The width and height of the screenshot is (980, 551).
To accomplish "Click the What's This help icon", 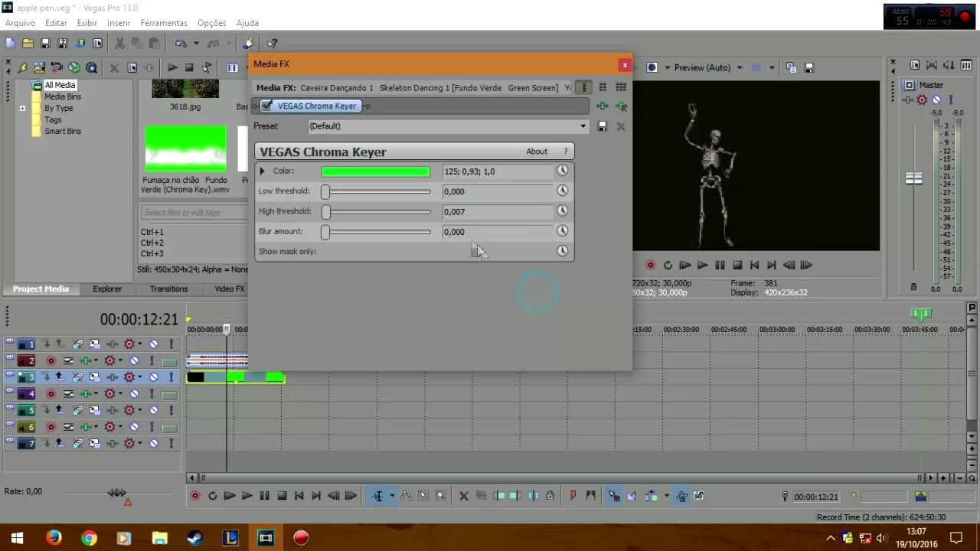I will pyautogui.click(x=272, y=44).
